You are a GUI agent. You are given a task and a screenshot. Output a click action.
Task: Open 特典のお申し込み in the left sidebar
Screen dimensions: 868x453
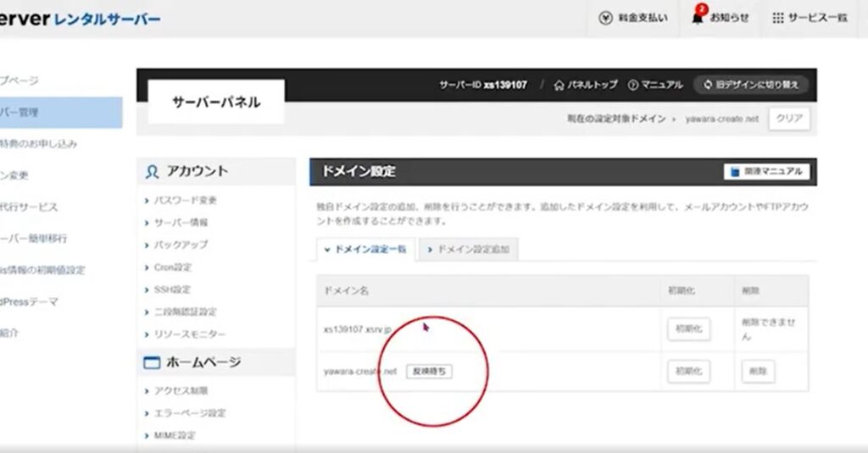pyautogui.click(x=38, y=144)
